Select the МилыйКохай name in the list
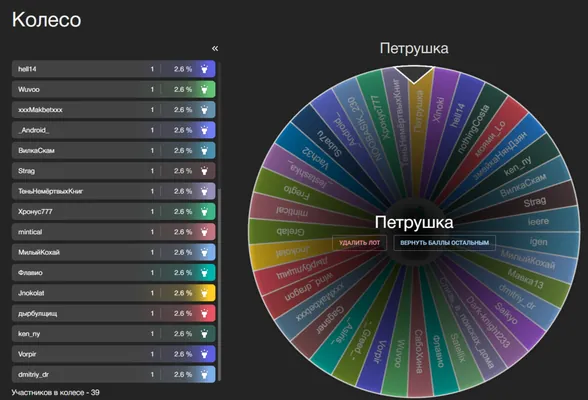 click(x=39, y=252)
